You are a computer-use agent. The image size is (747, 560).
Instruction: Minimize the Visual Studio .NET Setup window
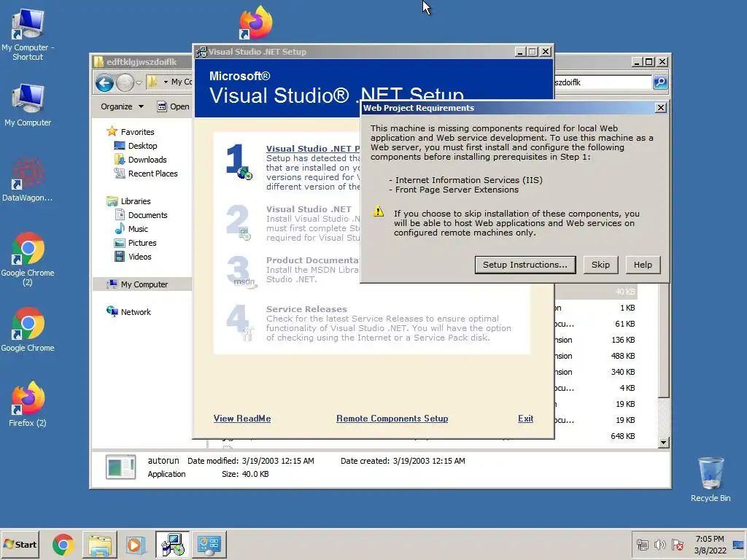point(519,52)
